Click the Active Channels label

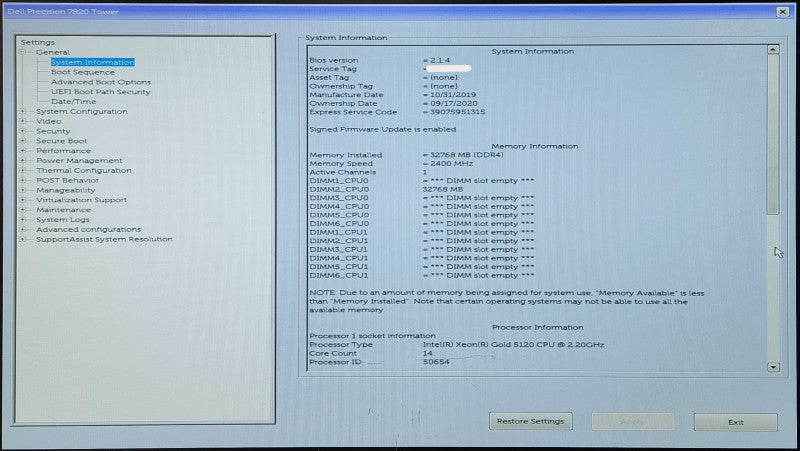[342, 172]
